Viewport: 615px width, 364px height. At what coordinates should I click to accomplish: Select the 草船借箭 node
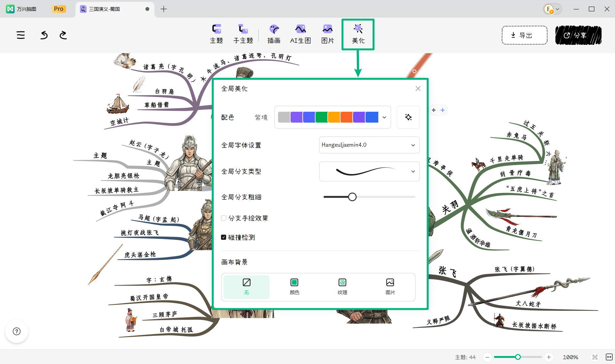(157, 105)
